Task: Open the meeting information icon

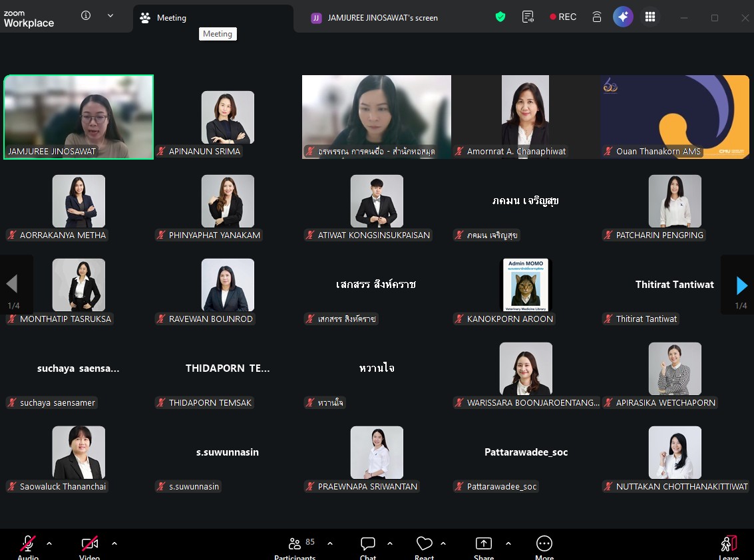Action: click(x=86, y=16)
